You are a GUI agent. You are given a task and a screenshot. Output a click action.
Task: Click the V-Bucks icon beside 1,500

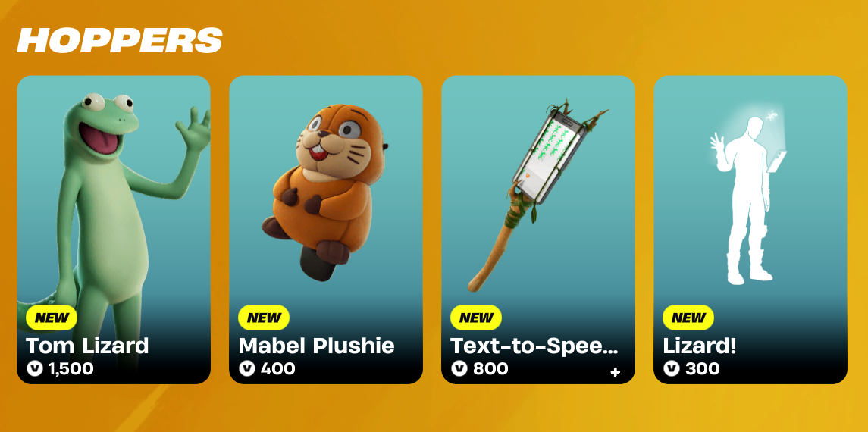point(35,368)
